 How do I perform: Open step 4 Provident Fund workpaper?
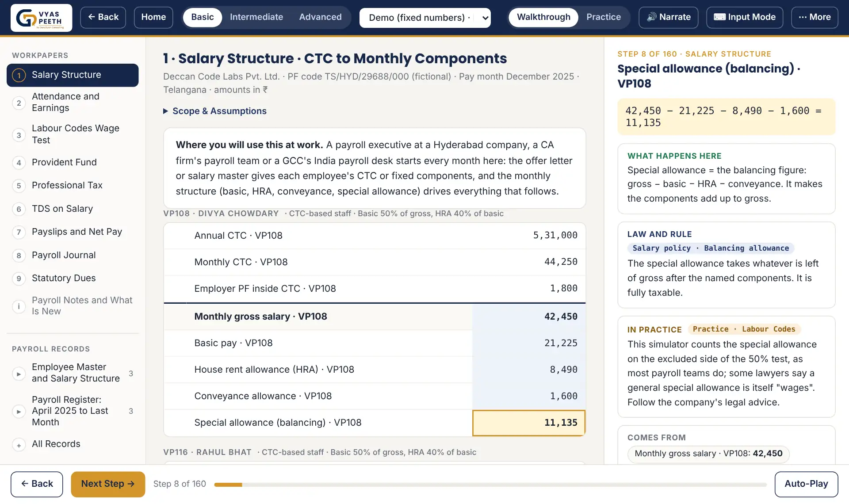(73, 162)
